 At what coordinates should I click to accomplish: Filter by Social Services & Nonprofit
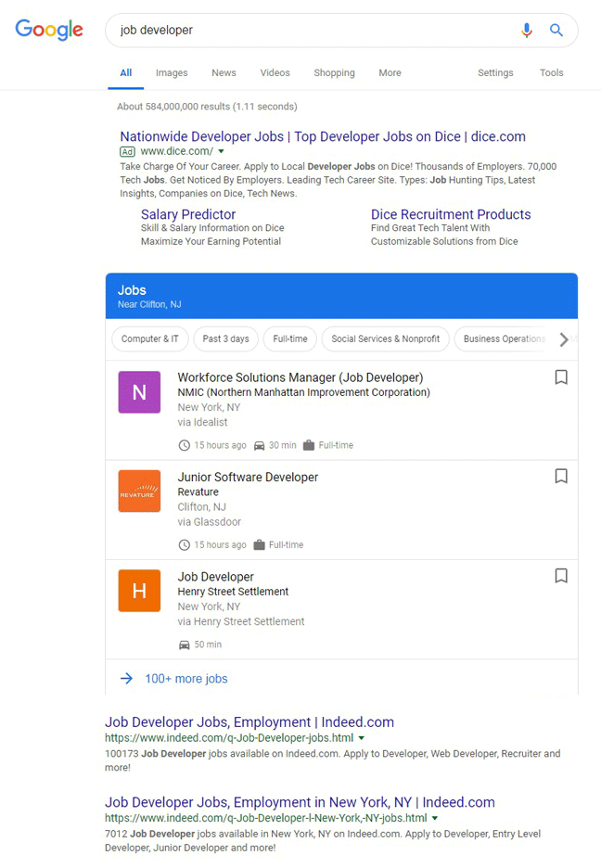coord(385,338)
